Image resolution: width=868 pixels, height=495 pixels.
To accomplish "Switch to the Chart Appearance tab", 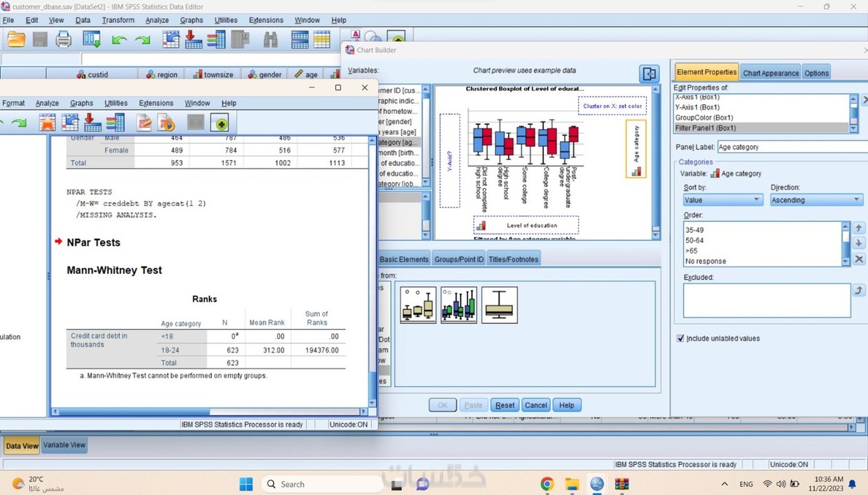I will point(770,73).
